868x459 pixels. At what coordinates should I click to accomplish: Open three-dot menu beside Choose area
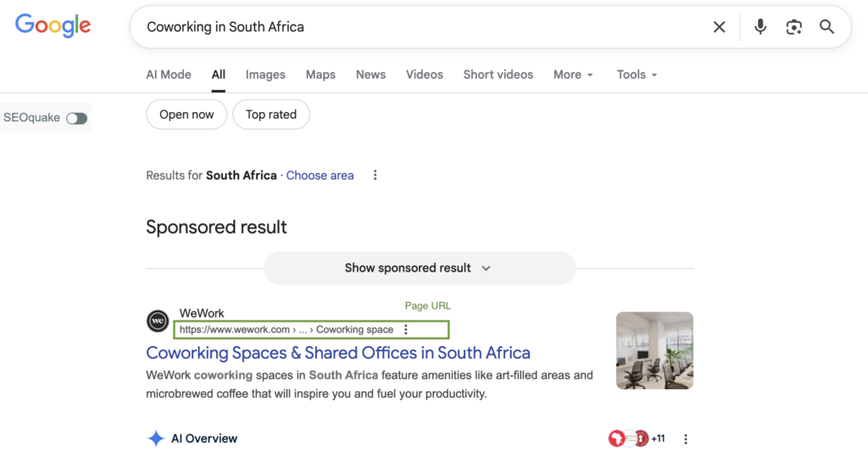click(x=376, y=176)
